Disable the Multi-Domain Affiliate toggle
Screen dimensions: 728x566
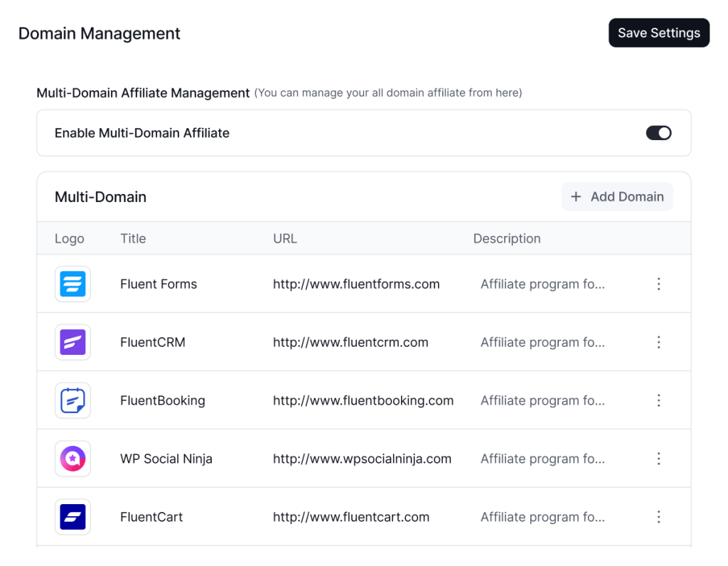[x=658, y=133]
